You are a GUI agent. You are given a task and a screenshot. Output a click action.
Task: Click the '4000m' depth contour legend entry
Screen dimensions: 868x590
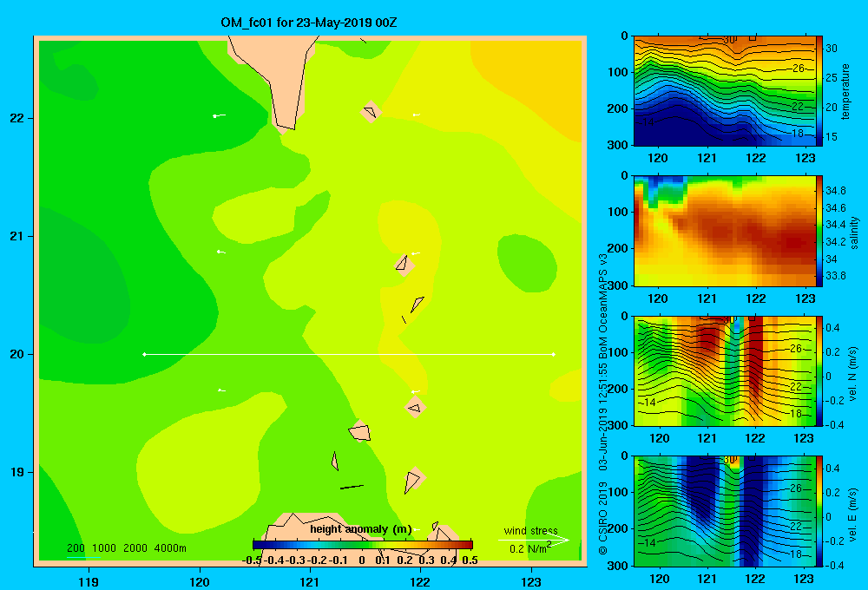170,548
